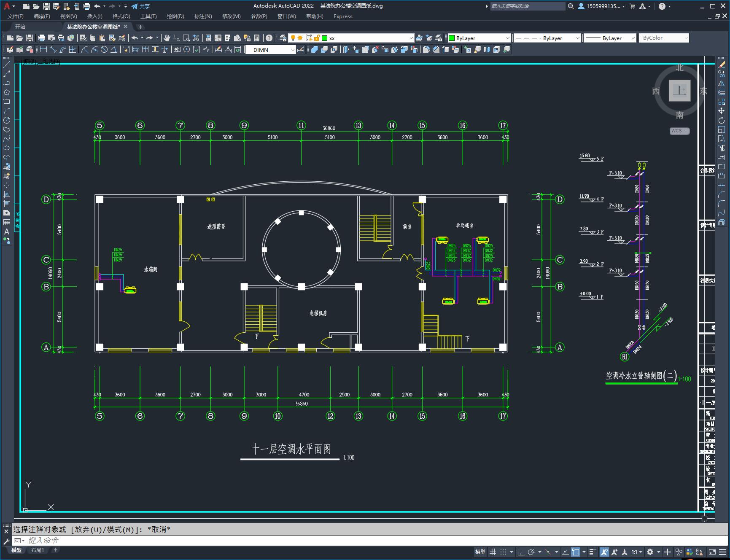
Task: Click the ByLayer green color swatch
Action: 452,38
